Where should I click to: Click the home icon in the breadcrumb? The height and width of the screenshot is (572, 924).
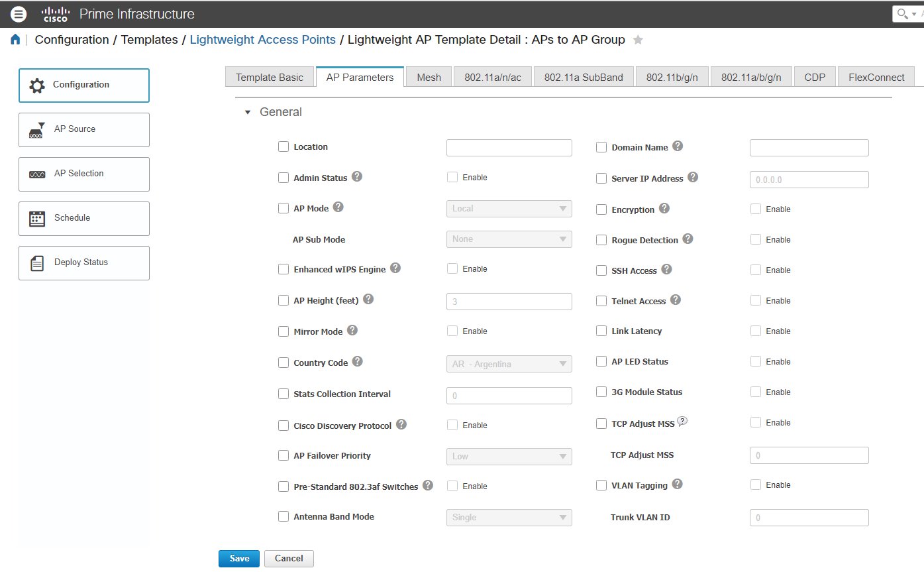coord(15,39)
